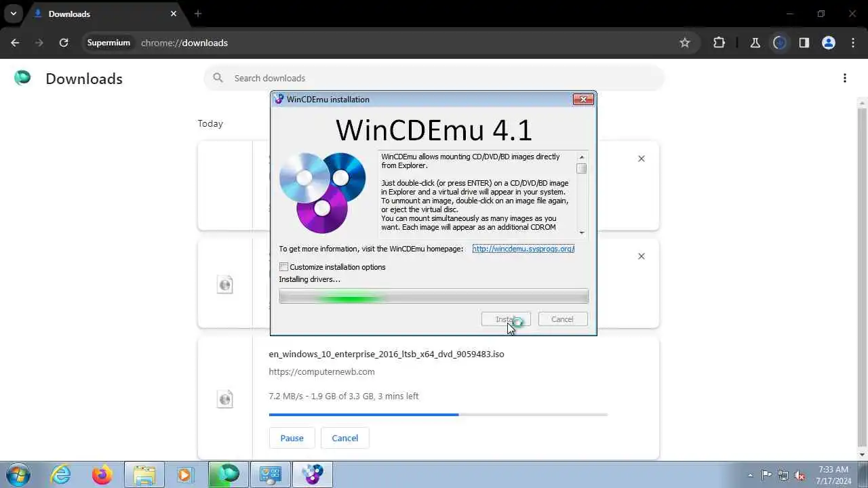Pause the ISO download
The height and width of the screenshot is (488, 868).
pyautogui.click(x=292, y=438)
